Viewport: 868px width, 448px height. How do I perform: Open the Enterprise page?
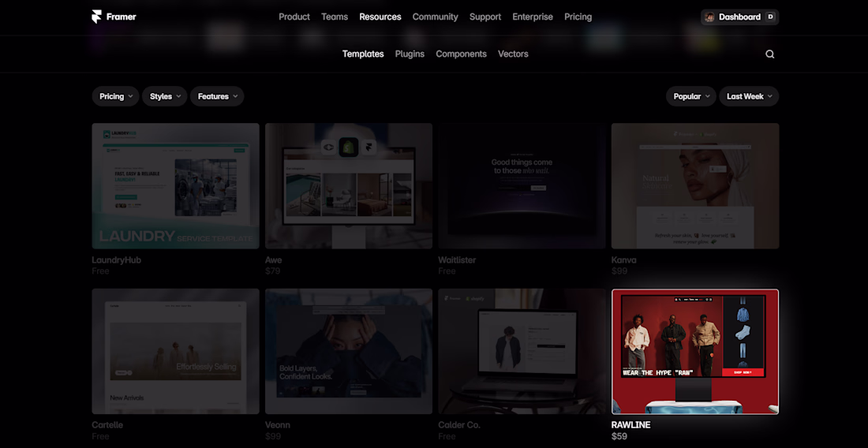[533, 17]
